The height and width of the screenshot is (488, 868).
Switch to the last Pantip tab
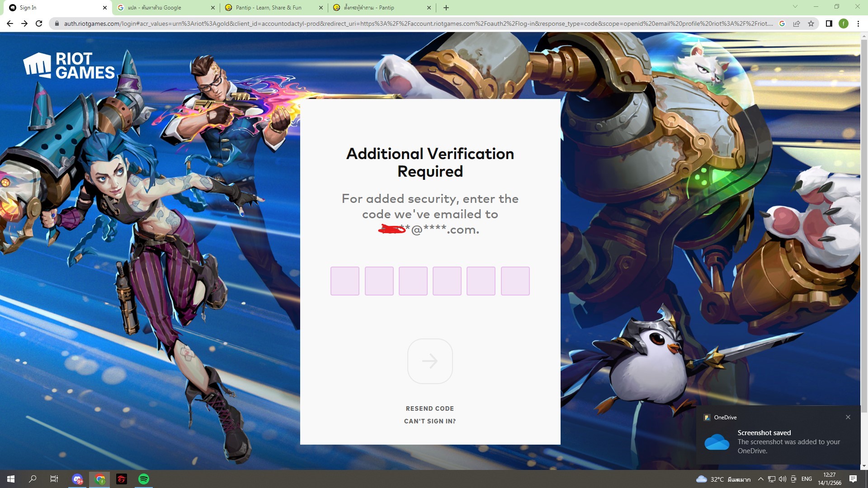tap(382, 8)
